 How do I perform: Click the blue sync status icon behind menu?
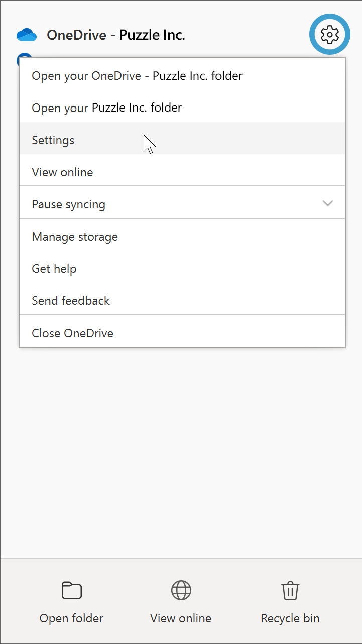[23, 56]
